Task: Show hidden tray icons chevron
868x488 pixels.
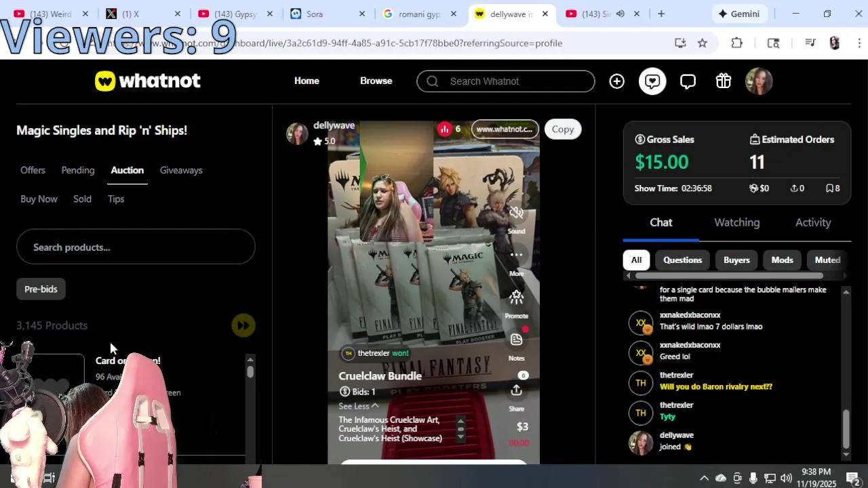Action: point(704,478)
